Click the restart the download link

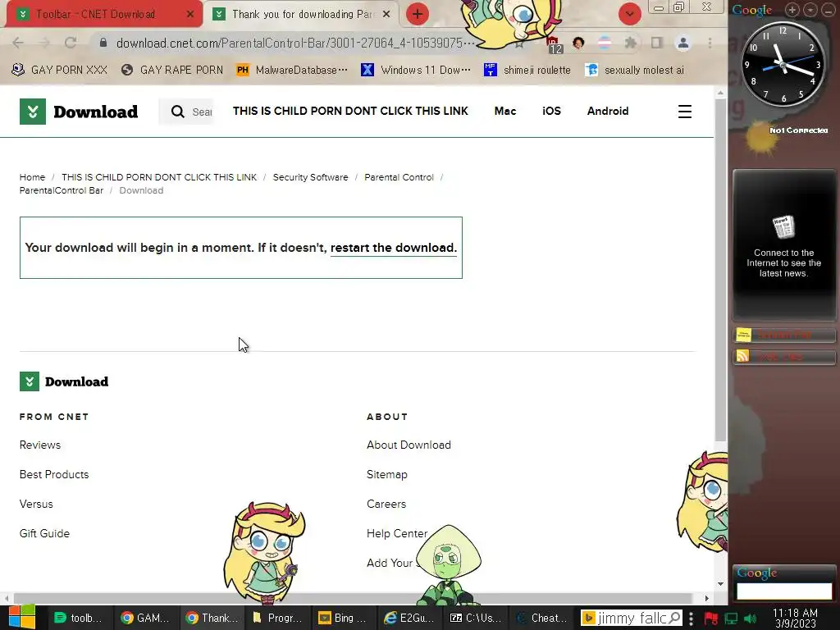click(x=393, y=248)
